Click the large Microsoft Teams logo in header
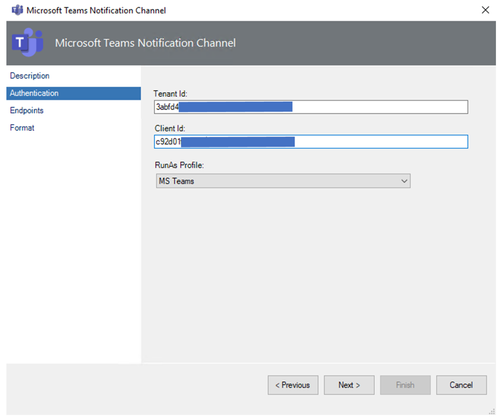The height and width of the screenshot is (418, 500). [x=28, y=42]
